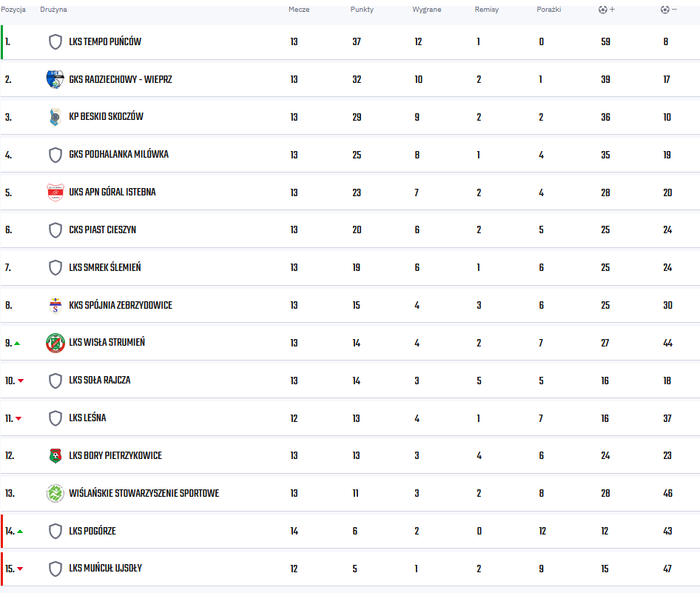
Task: Open the LKS Tempo Puńców team link
Action: [x=105, y=42]
